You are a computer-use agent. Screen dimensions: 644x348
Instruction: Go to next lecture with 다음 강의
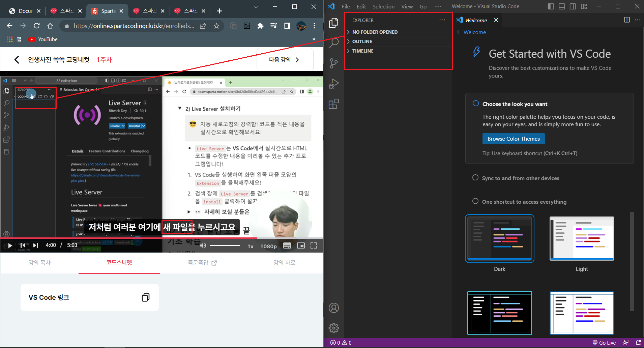pos(285,60)
